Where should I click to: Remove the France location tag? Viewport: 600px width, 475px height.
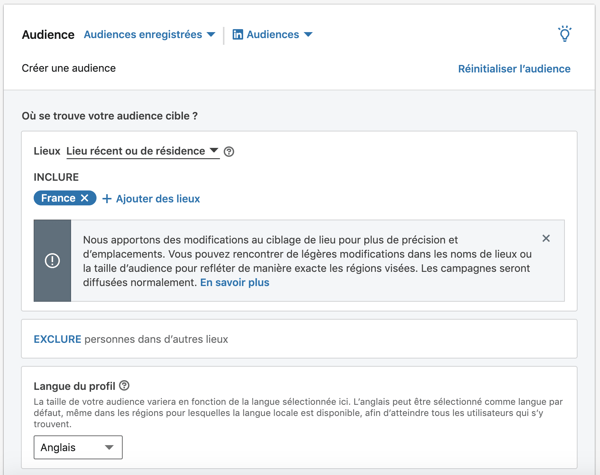[85, 198]
